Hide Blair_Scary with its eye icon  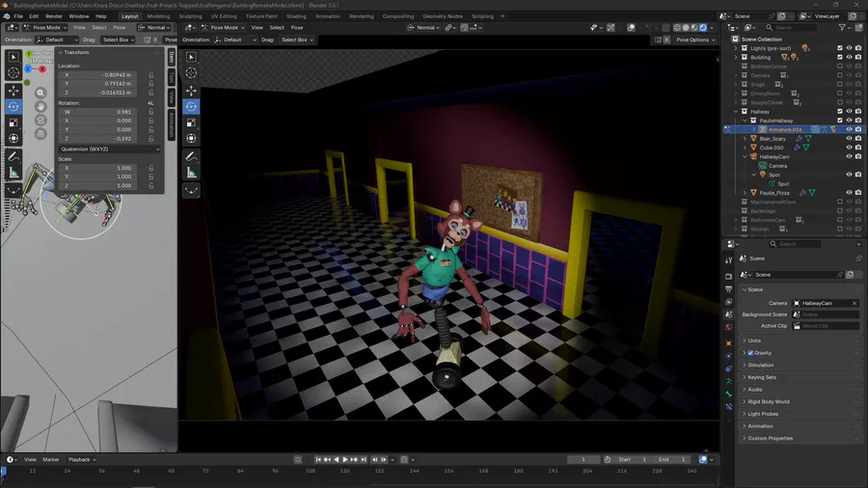click(849, 138)
